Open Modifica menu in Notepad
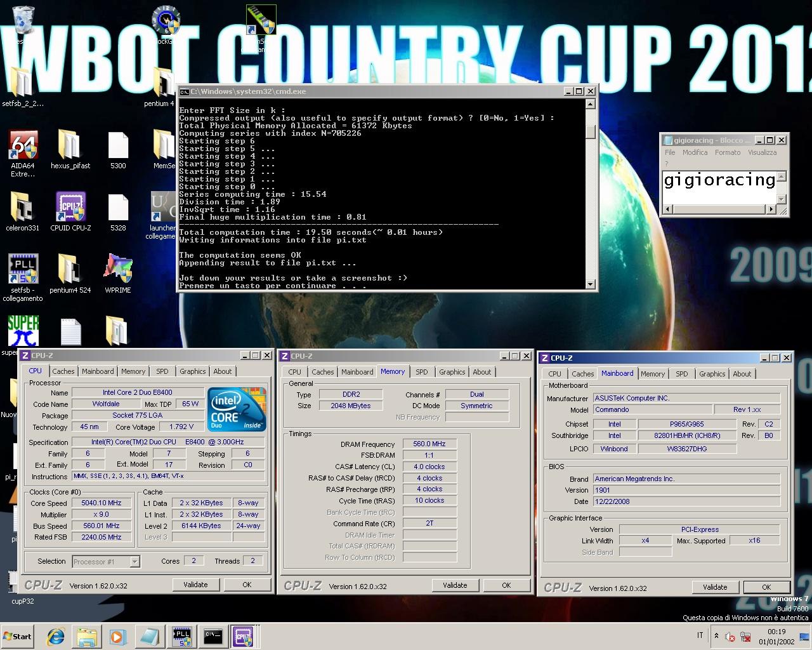The width and height of the screenshot is (812, 650). [x=695, y=152]
